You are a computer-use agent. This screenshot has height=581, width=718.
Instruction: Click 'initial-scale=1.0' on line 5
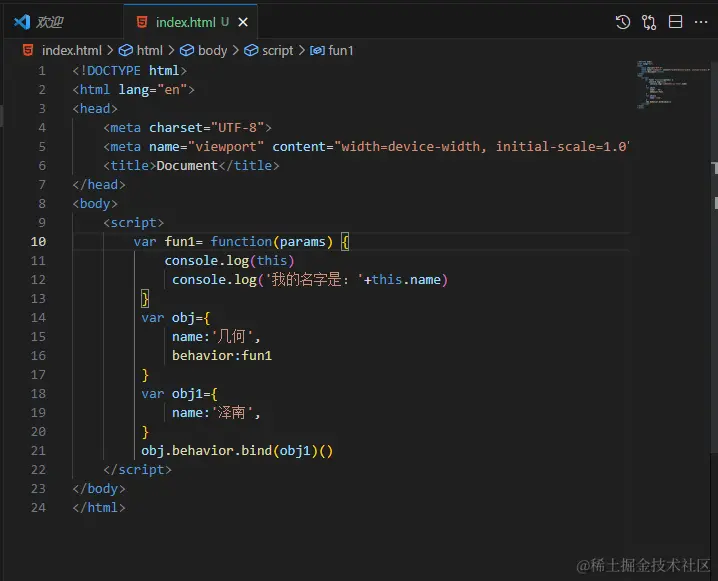click(561, 147)
